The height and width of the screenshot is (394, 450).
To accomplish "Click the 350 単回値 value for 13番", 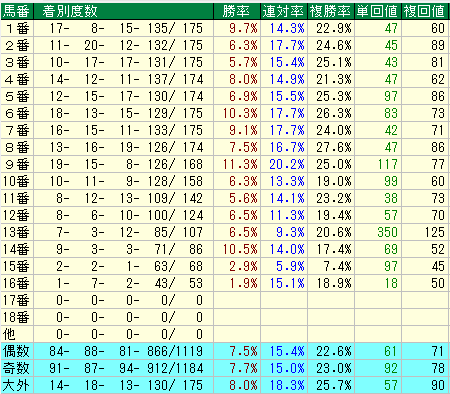I will pyautogui.click(x=388, y=233).
